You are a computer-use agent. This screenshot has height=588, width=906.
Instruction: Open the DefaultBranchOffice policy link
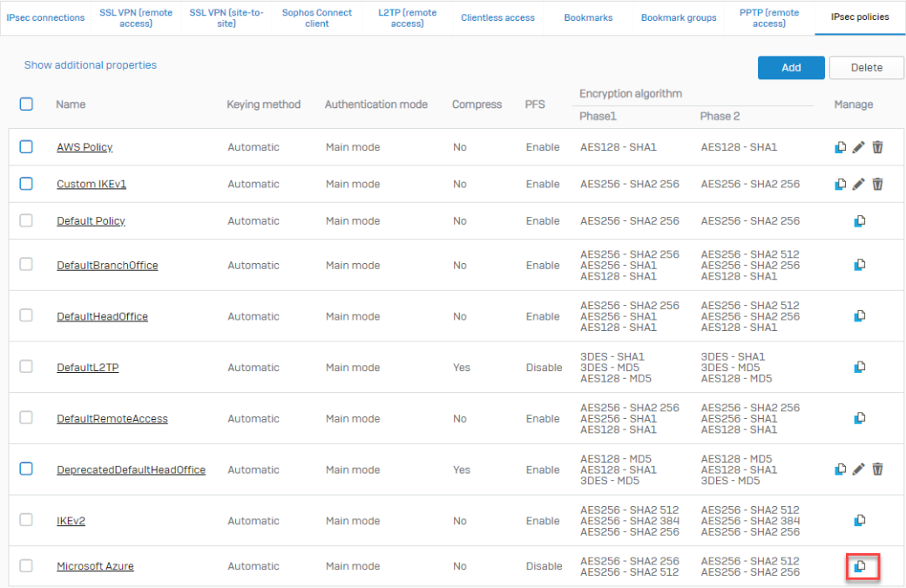pos(107,266)
